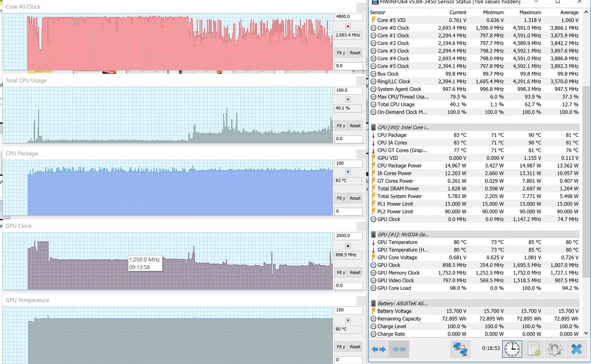Select the GPU Video Clock row
Viewport: 591px width, 364px height.
[474, 280]
